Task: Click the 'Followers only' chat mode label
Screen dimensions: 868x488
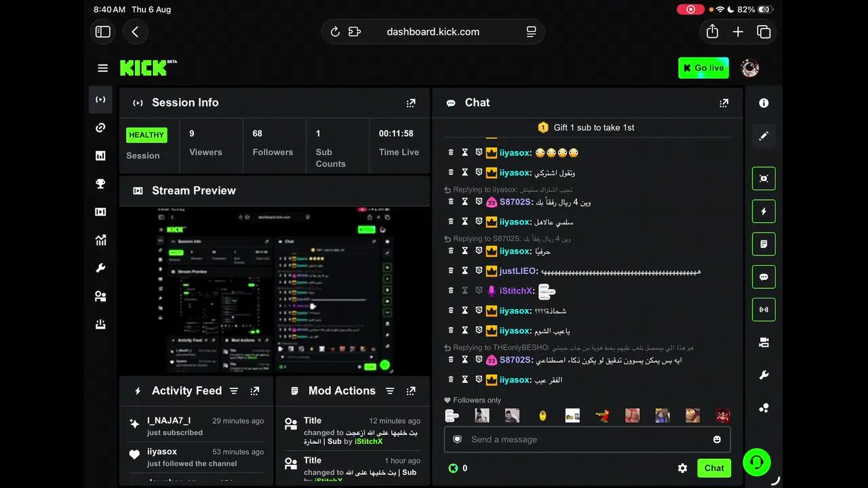Action: point(472,400)
